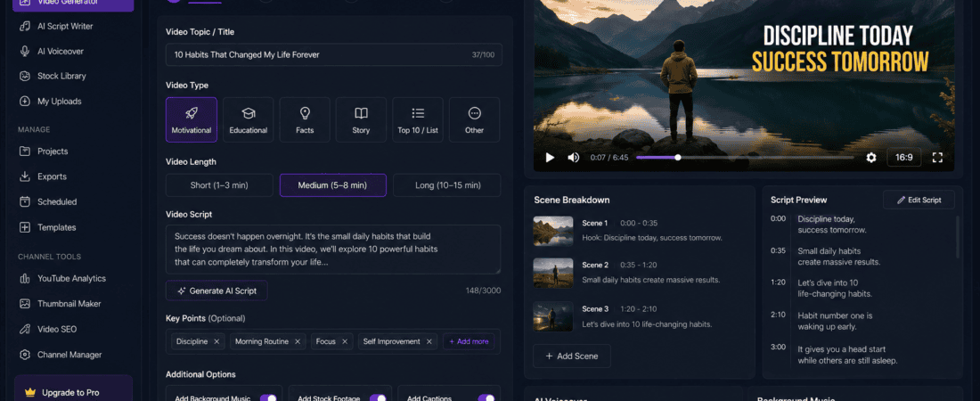The width and height of the screenshot is (980, 401).
Task: Click script line at 0:35 timestamp
Action: pos(839,257)
